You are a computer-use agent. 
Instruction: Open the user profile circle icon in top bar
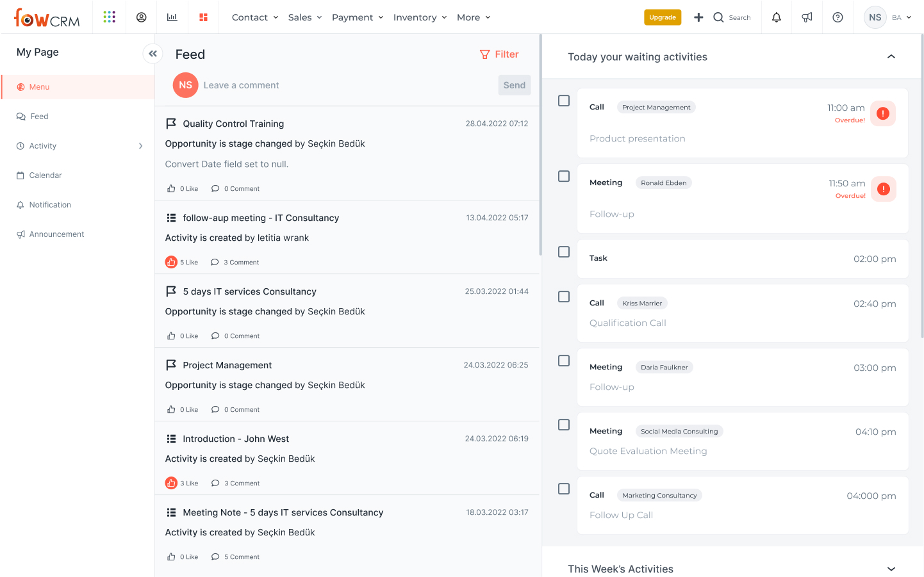point(142,17)
